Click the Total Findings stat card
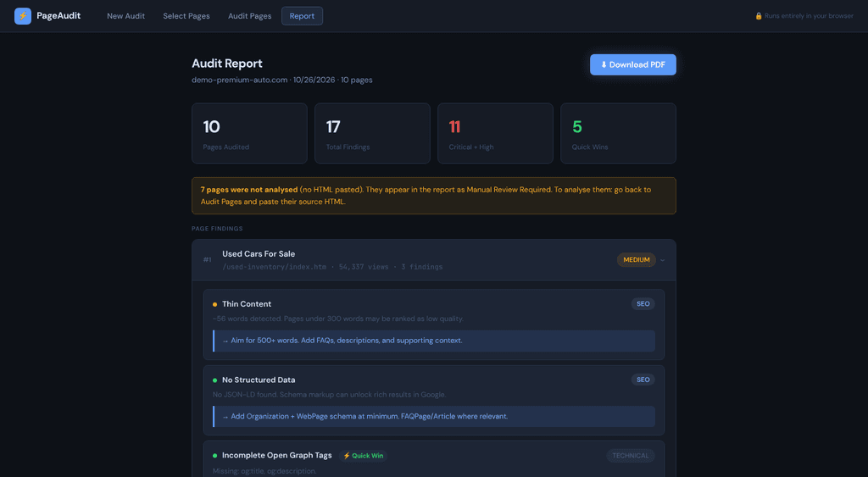Screen dimensions: 868x477 point(372,133)
